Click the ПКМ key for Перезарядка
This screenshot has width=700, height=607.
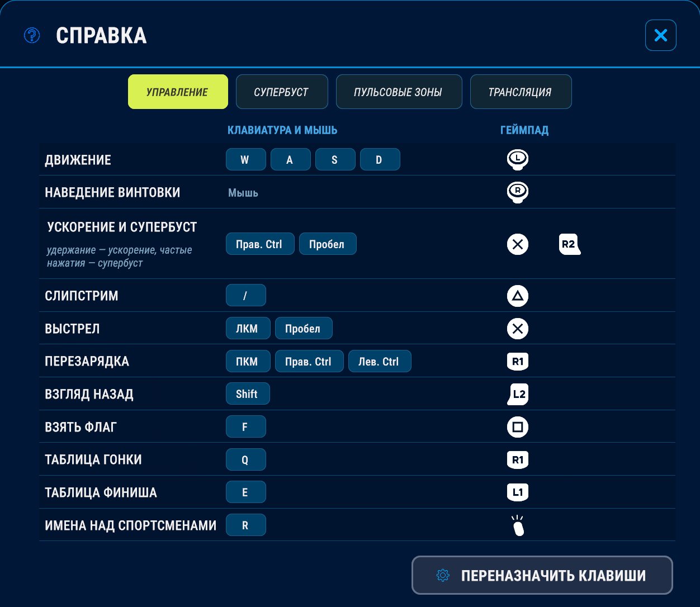pos(248,361)
